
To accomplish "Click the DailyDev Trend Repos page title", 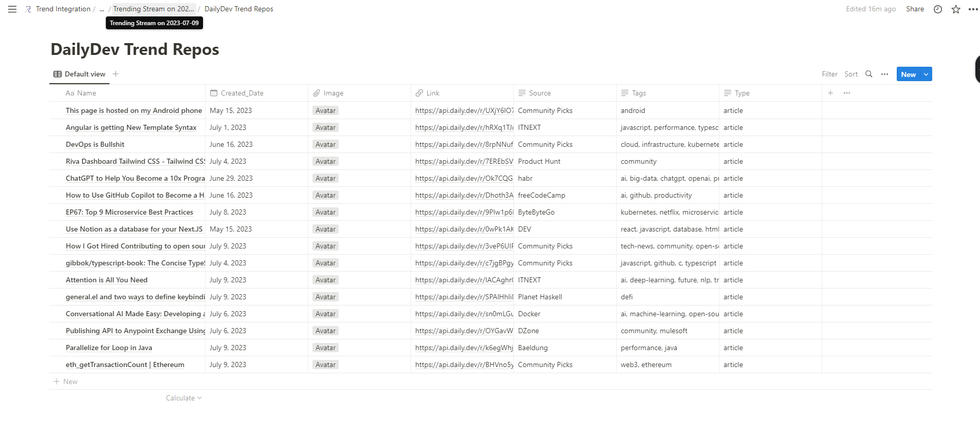I will (x=135, y=49).
